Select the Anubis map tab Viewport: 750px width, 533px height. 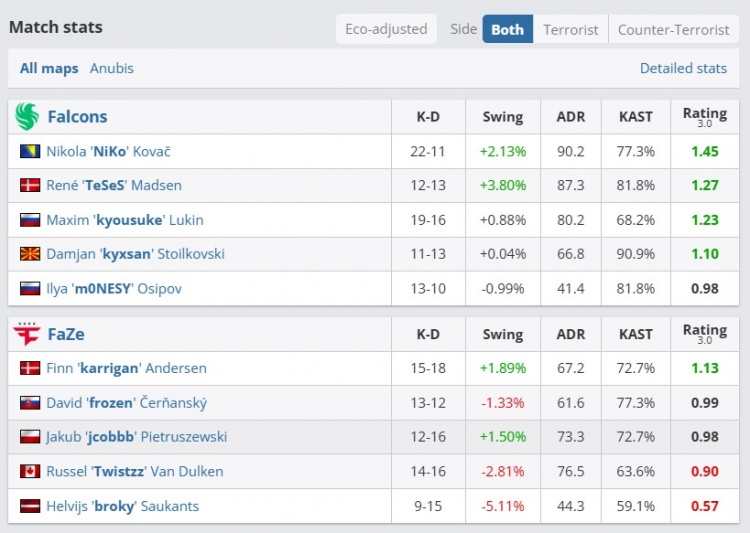click(x=112, y=68)
